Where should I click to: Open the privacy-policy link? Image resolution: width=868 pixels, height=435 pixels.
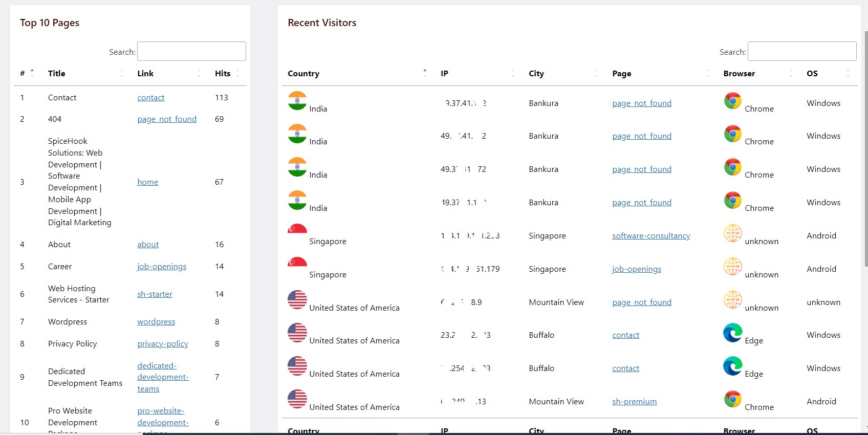163,343
